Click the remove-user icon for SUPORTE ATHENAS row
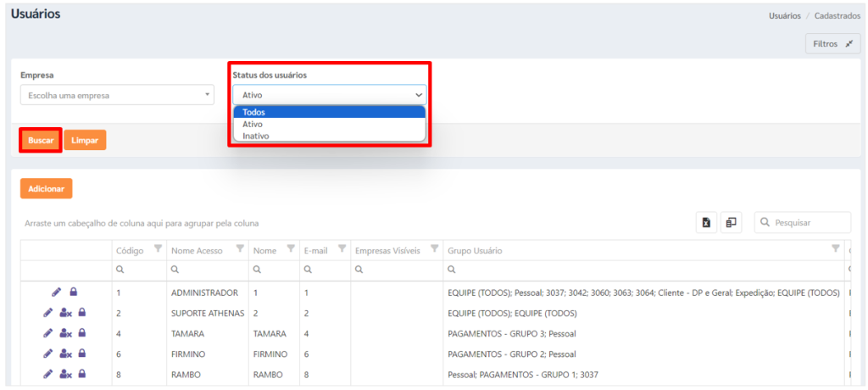Image resolution: width=868 pixels, height=390 pixels. (66, 313)
